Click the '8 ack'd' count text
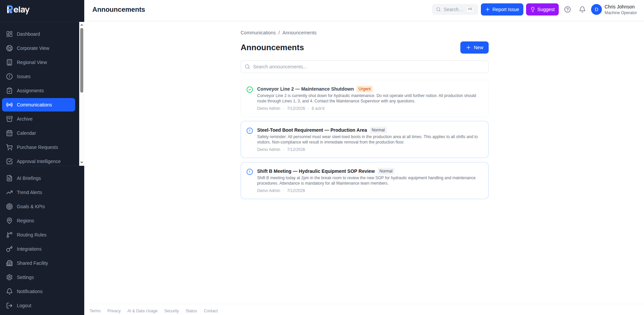 (x=318, y=108)
